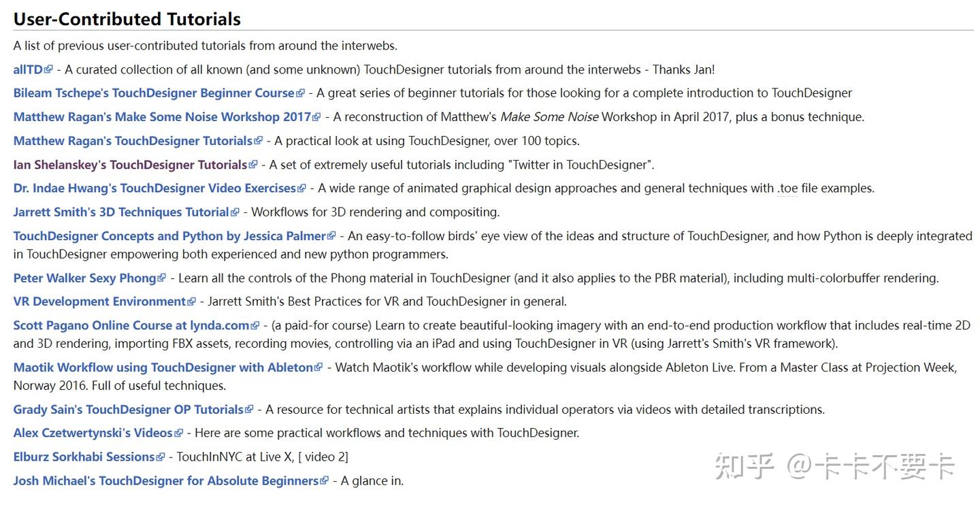Click the external-link icon after Elburz Sorkhabi Sessions
Image resolution: width=980 pixels, height=507 pixels.
[161, 457]
